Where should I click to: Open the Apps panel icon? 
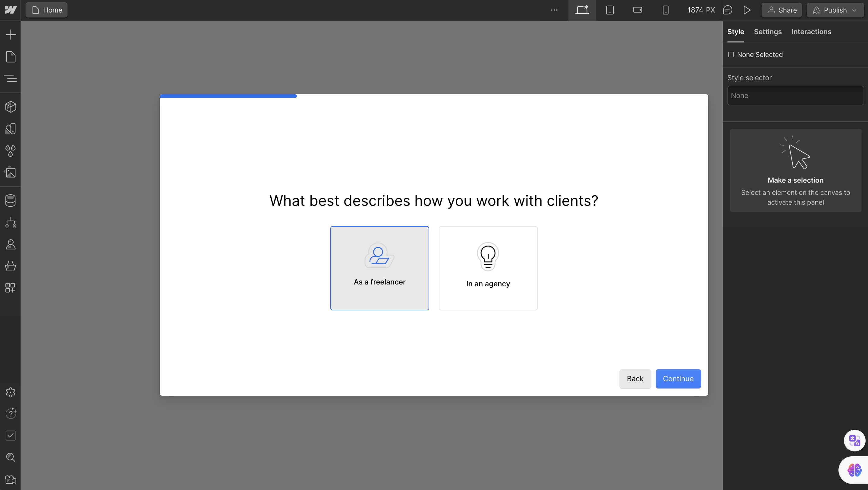pyautogui.click(x=11, y=287)
